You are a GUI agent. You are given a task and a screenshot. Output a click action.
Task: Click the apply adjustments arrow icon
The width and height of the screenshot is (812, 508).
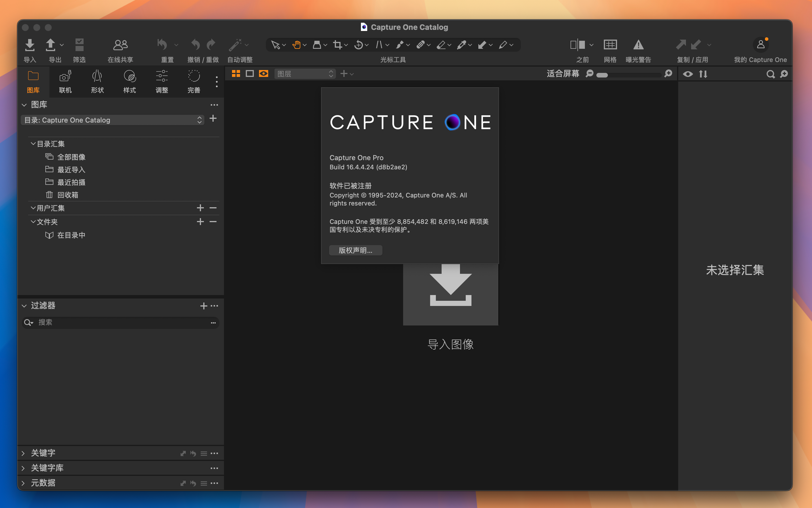tap(696, 45)
